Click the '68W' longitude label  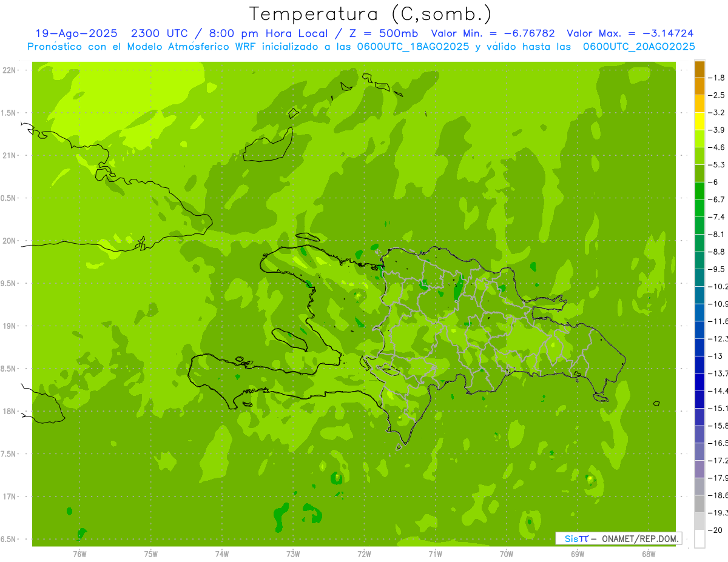point(649,554)
